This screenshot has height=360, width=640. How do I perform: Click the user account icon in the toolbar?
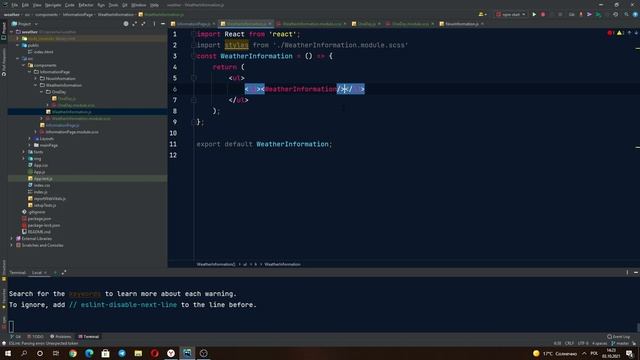[x=482, y=14]
